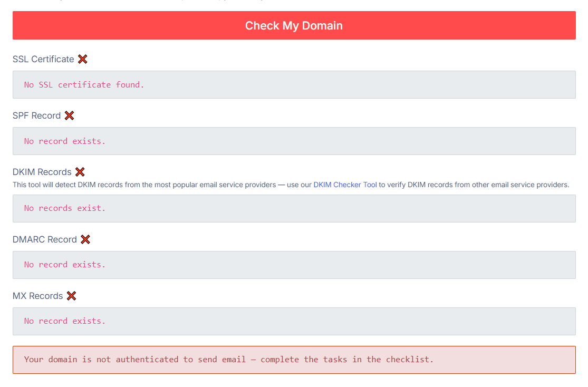This screenshot has width=588, height=387.
Task: Click the red X icon beside SPF Record
Action: tap(70, 115)
